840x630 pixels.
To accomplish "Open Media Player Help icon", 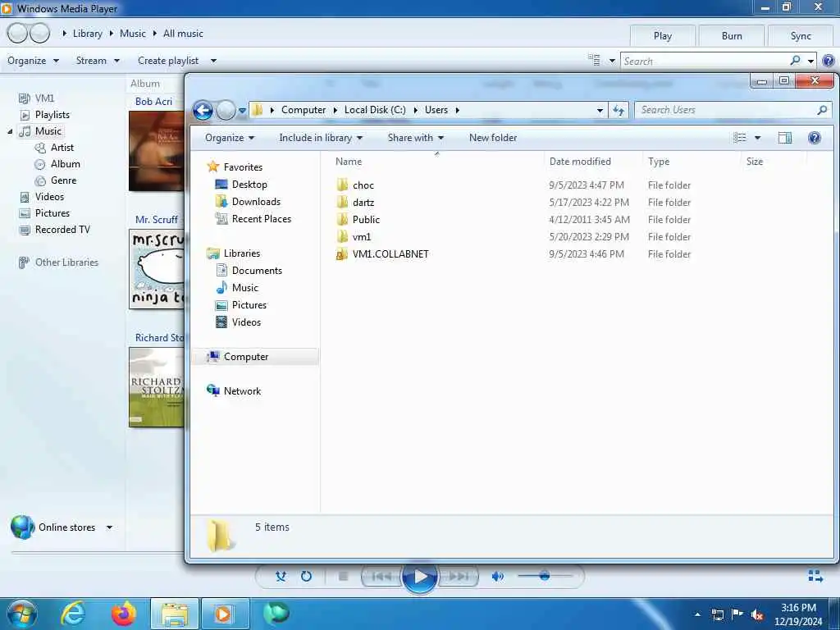I will 829,61.
